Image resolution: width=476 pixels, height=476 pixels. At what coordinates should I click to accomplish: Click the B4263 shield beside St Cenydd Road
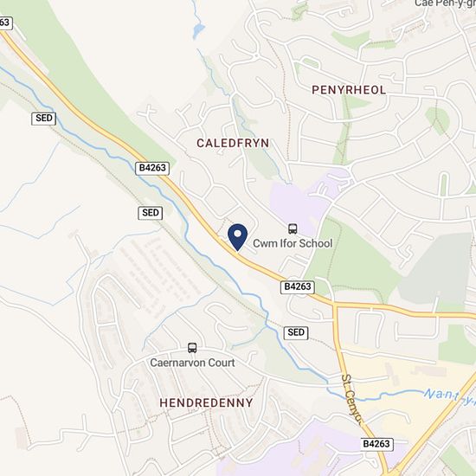[376, 444]
